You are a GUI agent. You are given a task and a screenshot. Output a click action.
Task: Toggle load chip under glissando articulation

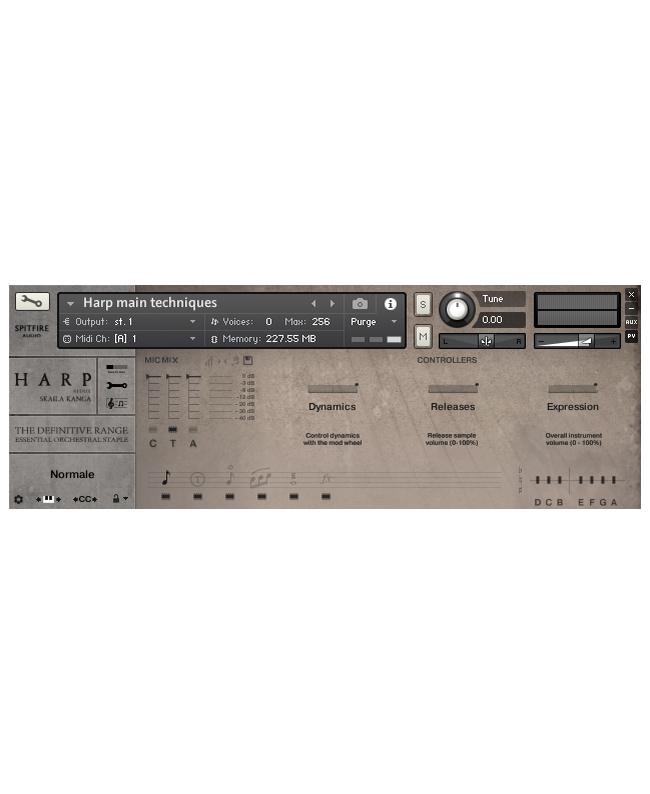coord(262,497)
